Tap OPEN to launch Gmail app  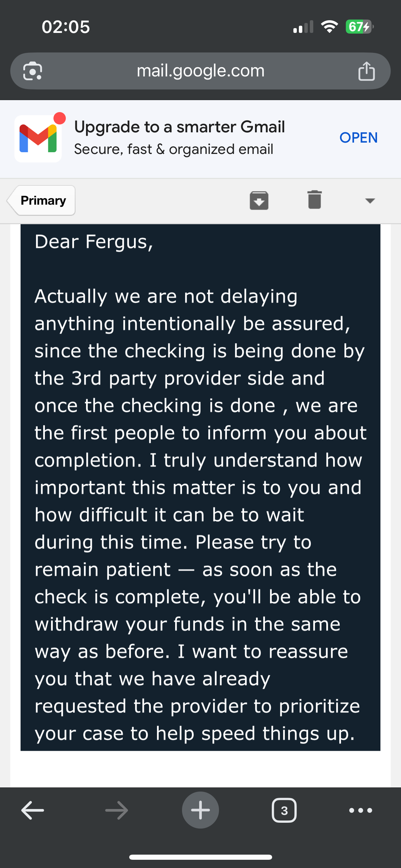(x=359, y=138)
